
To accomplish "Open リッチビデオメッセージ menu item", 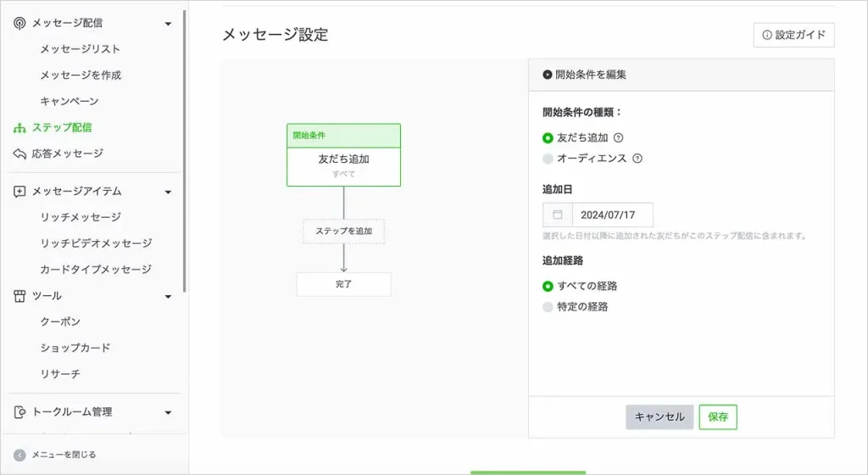I will pos(96,243).
